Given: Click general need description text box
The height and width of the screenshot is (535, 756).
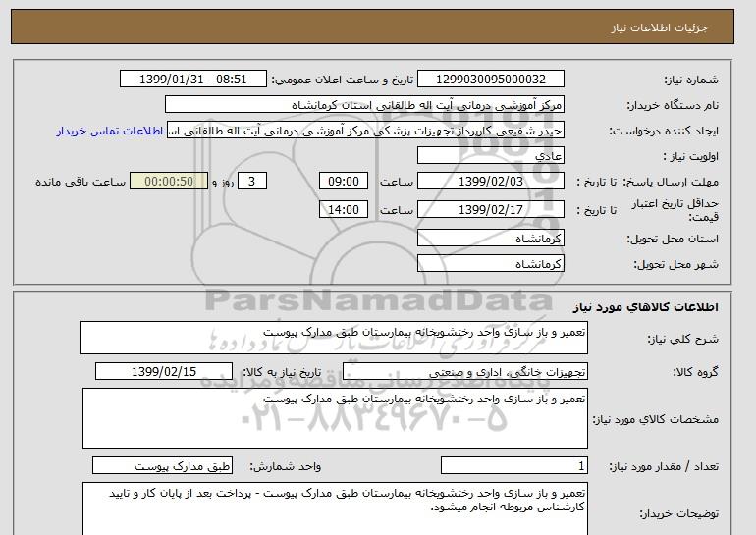Looking at the screenshot, I should [334, 338].
